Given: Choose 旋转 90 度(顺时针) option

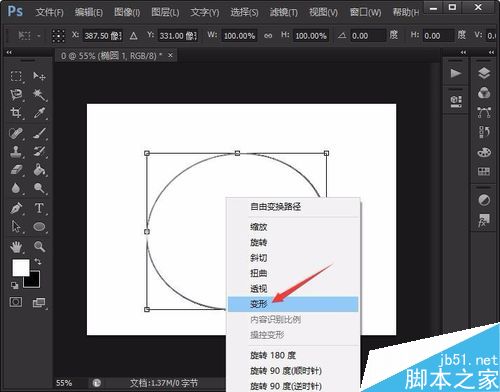Looking at the screenshot, I should click(x=293, y=371).
